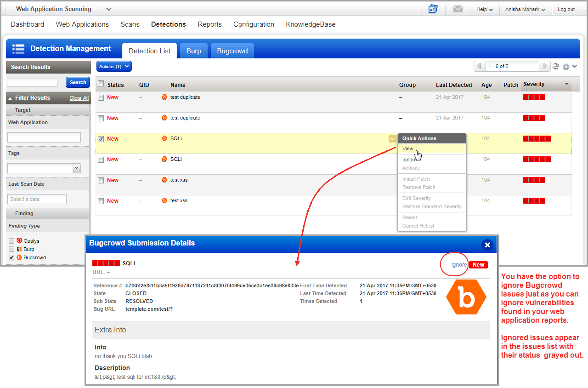
Task: Close the Bugcrowd Submission Details dialog
Action: click(487, 245)
